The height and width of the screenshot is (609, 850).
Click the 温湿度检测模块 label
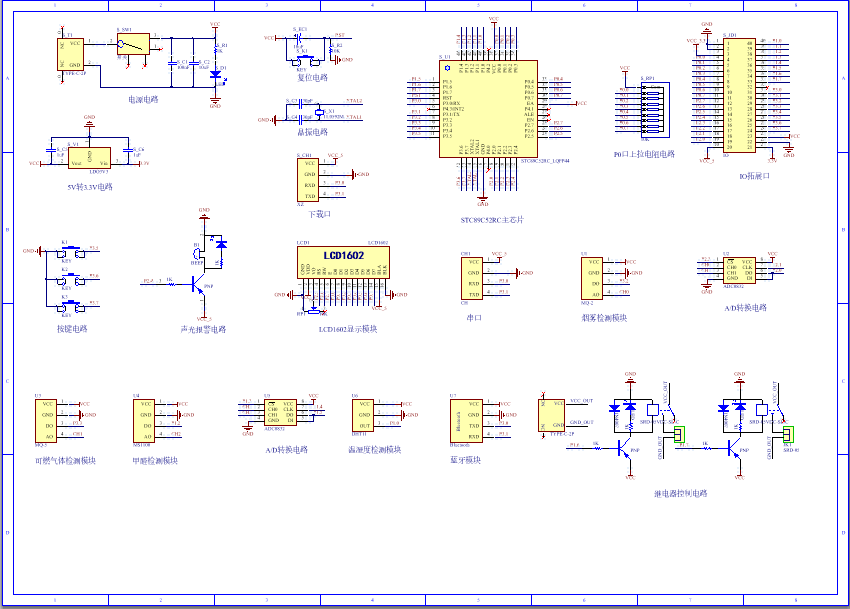[375, 450]
